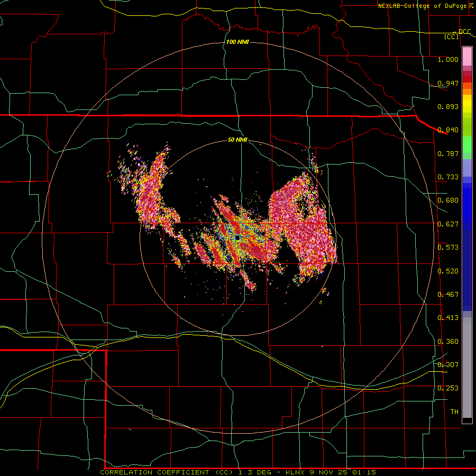
Task: Click the "0.467" color scale value
Action: (448, 295)
